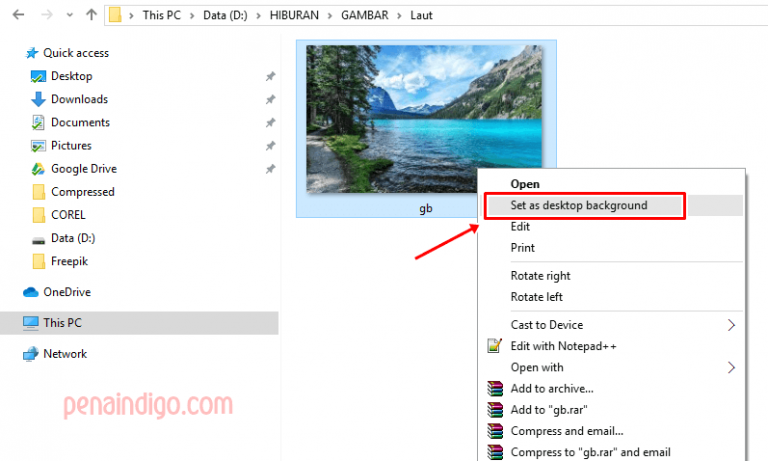Select OneDrive in sidebar
768x461 pixels.
coord(67,292)
